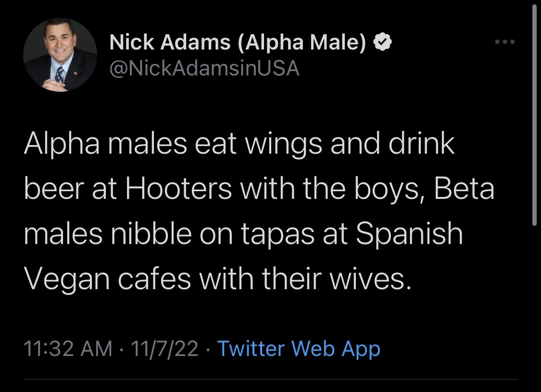Click the word Beta in the tweet
The height and width of the screenshot is (392, 541).
click(464, 189)
